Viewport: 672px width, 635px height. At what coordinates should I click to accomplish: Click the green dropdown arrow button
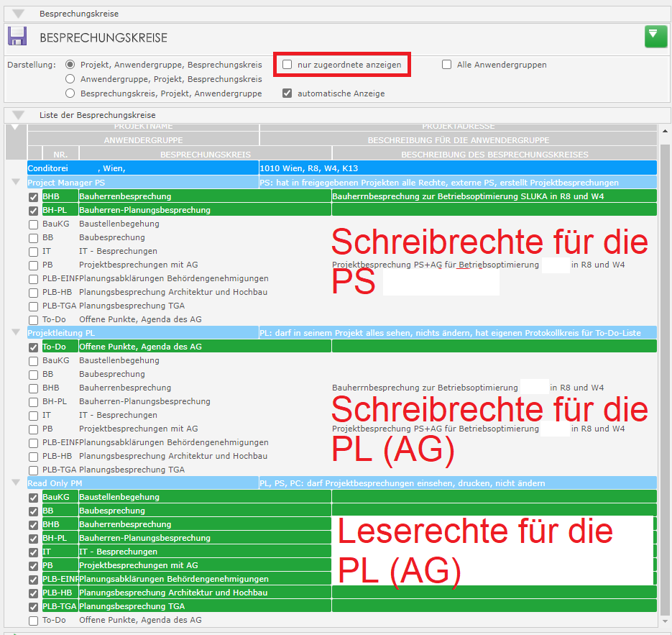tap(655, 36)
